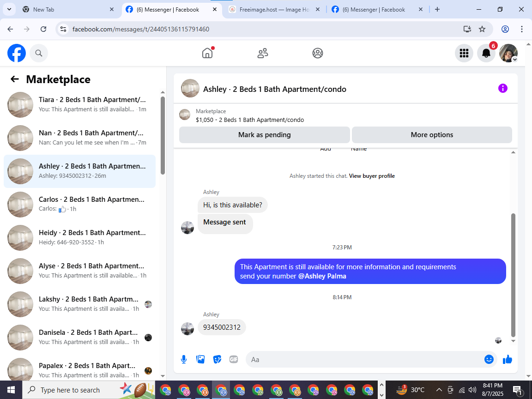Screen dimensions: 532x399
Task: Click the More options button
Action: [x=432, y=135]
